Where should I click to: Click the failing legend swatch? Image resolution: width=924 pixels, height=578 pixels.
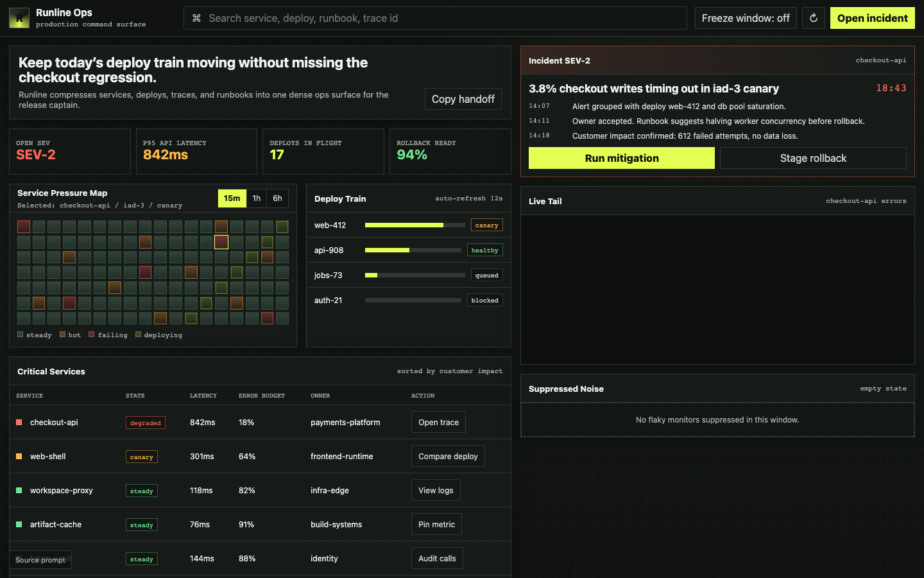92,335
